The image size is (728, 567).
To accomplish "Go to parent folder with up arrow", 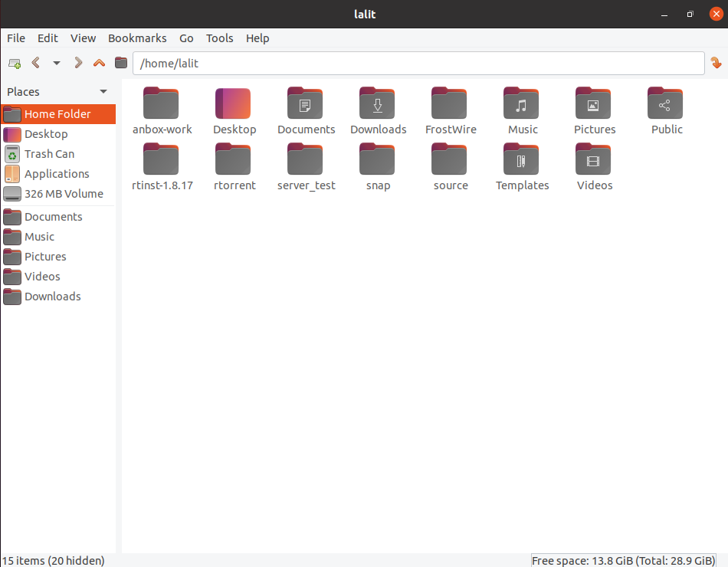I will [99, 63].
